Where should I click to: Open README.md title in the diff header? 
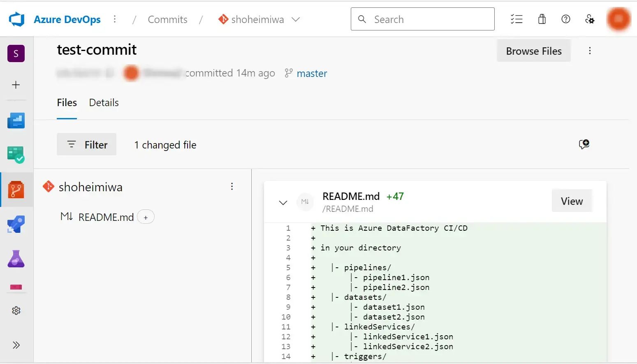click(351, 196)
